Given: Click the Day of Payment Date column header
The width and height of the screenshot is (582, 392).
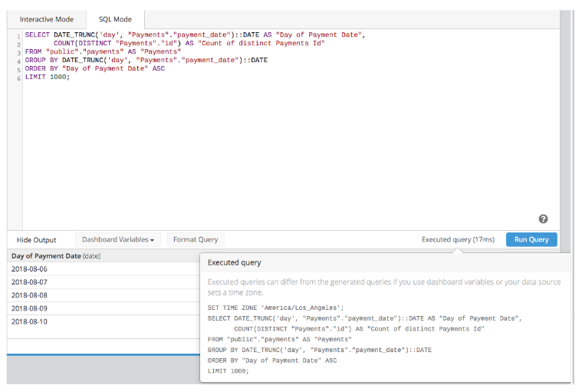Looking at the screenshot, I should point(56,255).
